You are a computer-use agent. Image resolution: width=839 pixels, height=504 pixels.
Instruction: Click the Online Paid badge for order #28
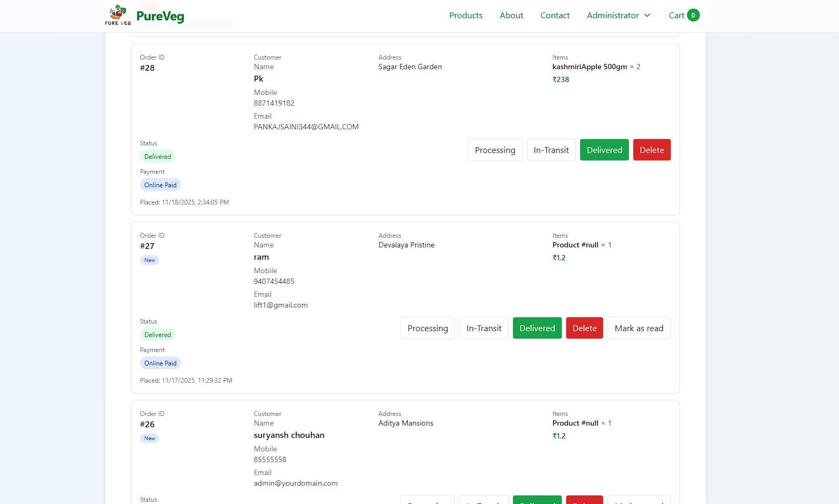point(160,185)
